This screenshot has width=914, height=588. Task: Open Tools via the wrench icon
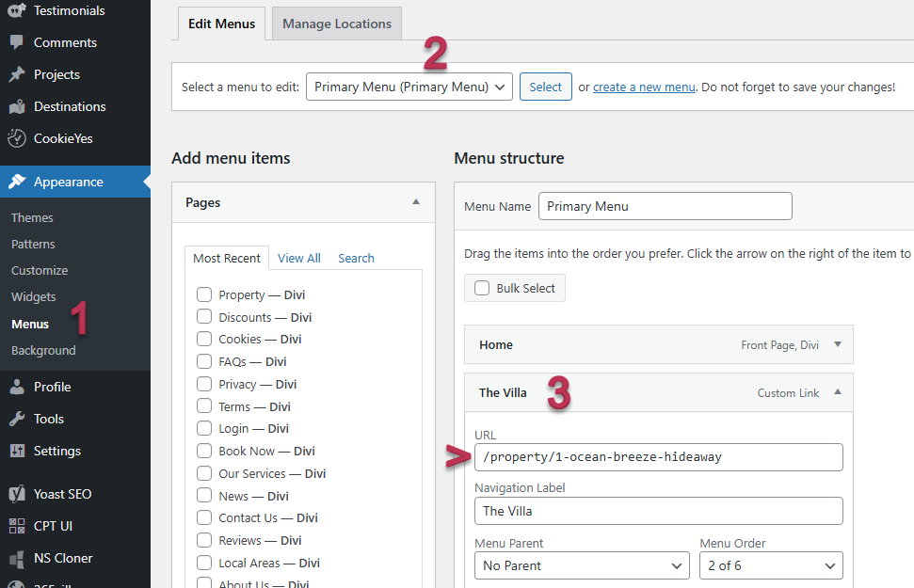pyautogui.click(x=16, y=419)
